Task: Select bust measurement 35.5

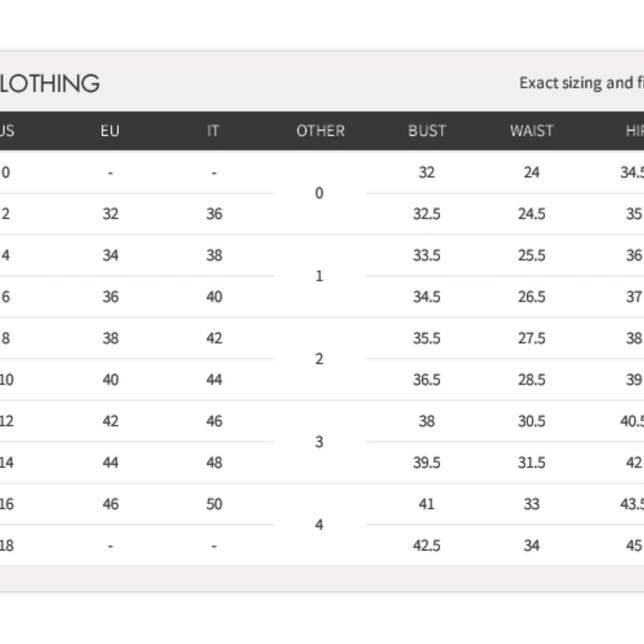Action: (426, 338)
